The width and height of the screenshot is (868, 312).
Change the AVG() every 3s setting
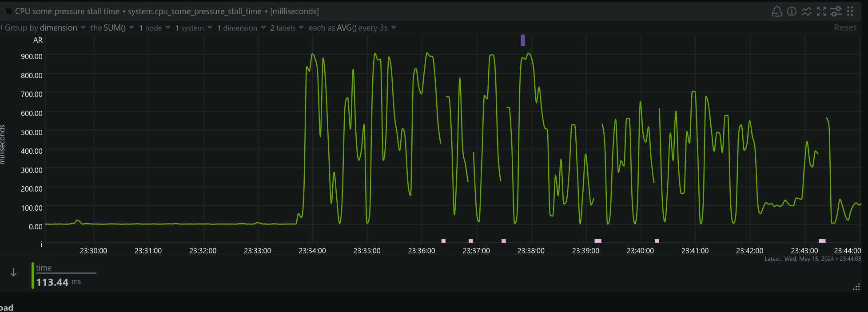click(x=352, y=28)
